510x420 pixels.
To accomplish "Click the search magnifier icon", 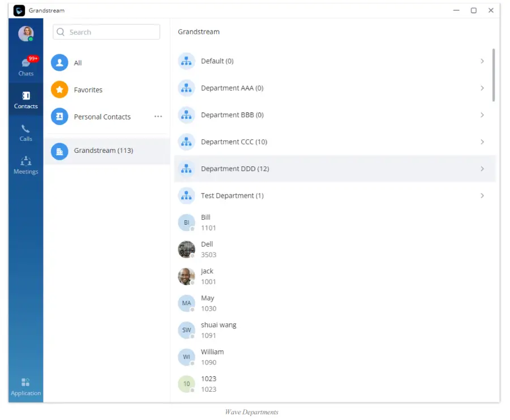I will (61, 32).
